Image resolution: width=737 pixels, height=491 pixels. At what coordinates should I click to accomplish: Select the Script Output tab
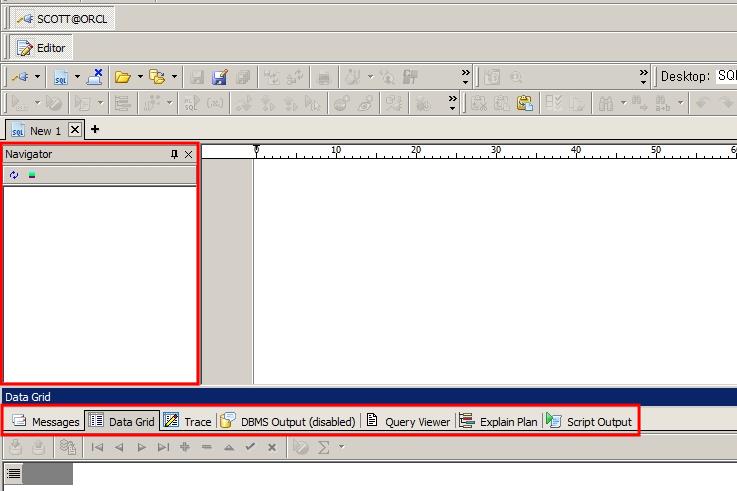tap(590, 421)
